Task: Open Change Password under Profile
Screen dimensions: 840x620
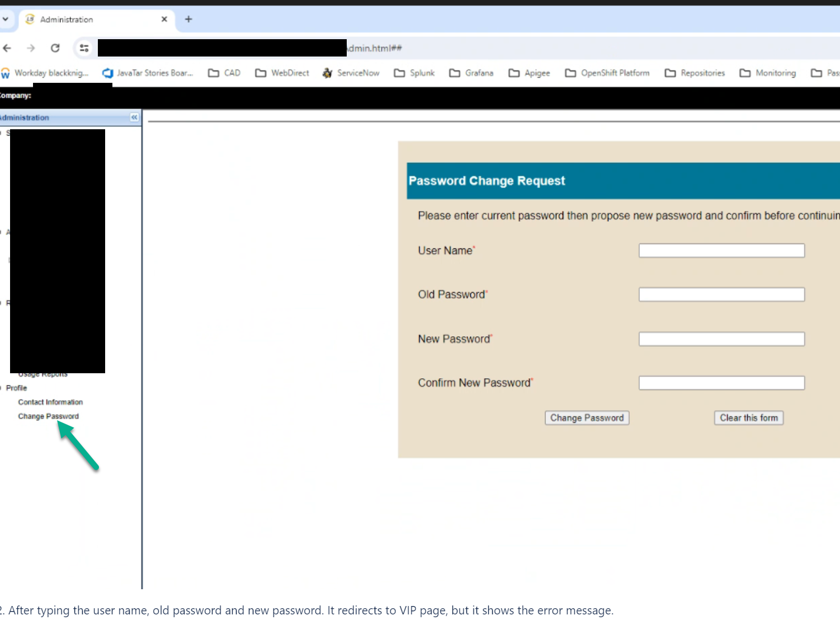Action: [x=48, y=416]
